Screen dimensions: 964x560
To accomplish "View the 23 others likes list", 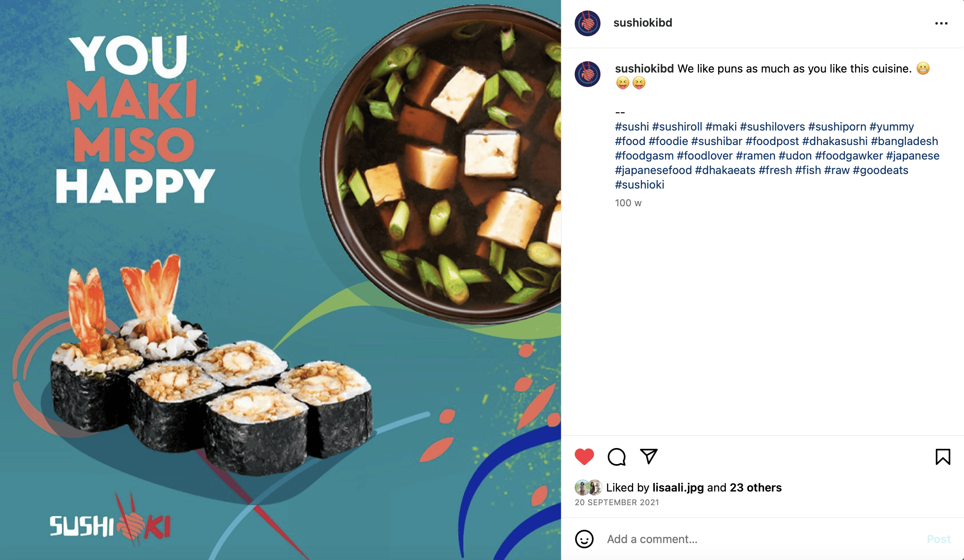I will (756, 487).
